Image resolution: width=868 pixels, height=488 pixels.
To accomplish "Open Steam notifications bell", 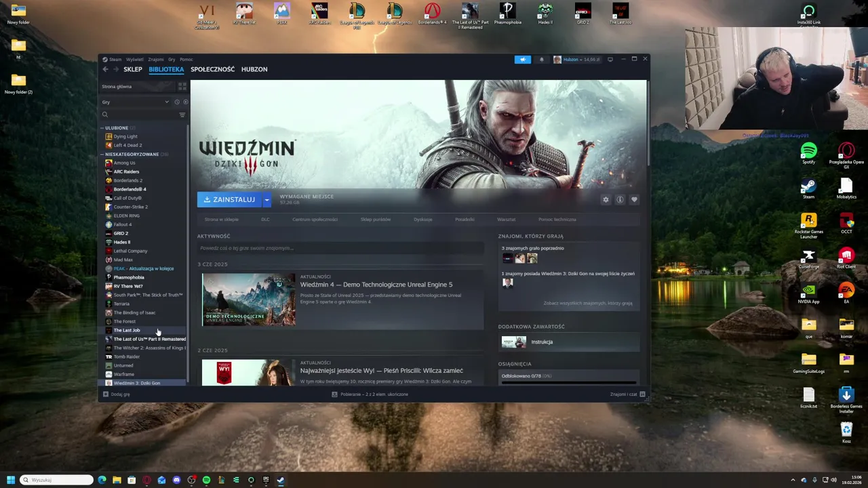I will [541, 60].
